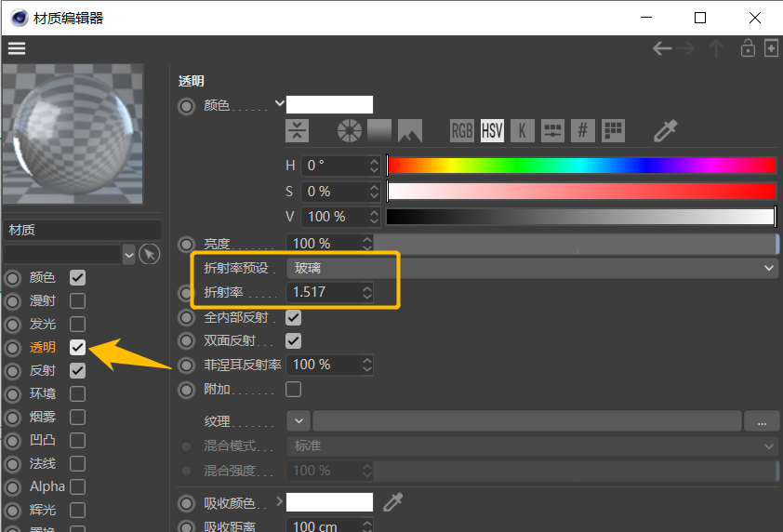Toggle the 颜色 channel checkbox
Screen dimensions: 783x532
click(77, 278)
